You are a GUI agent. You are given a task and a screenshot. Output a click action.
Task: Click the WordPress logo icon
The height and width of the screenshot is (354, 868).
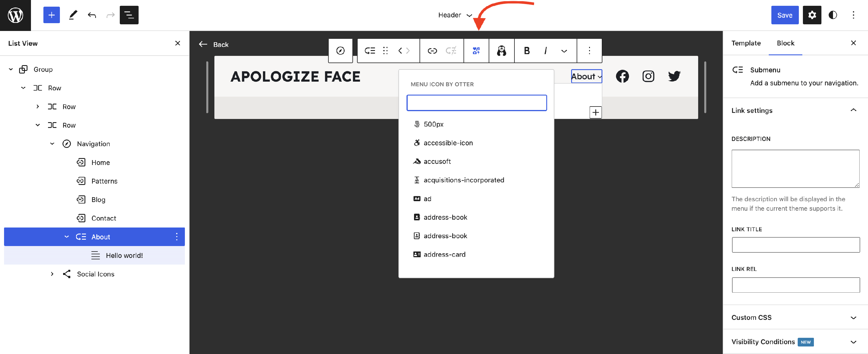[x=16, y=15]
